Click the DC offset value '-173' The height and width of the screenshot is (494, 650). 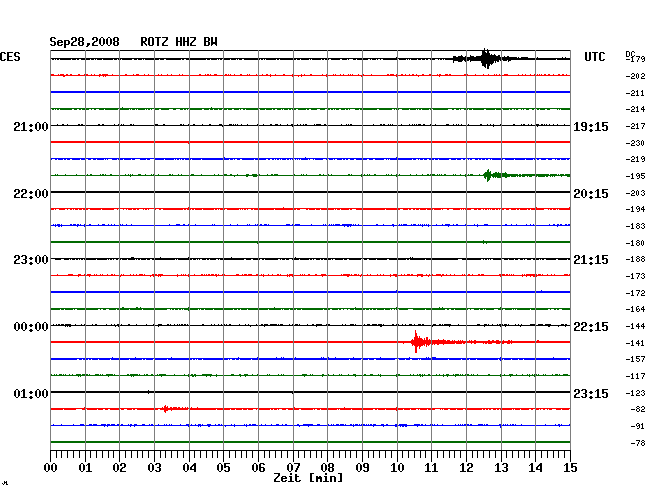coord(635,276)
